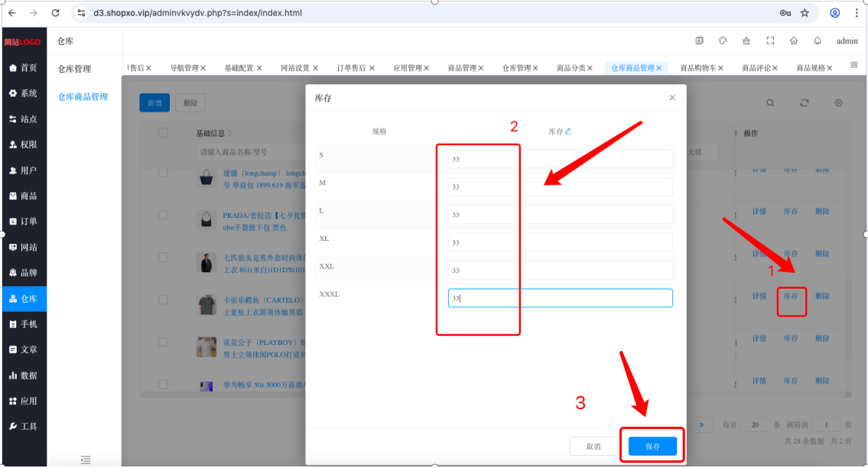Click the 七匹狼 product thumbnail
Screen dimensions: 868x468
point(206,262)
